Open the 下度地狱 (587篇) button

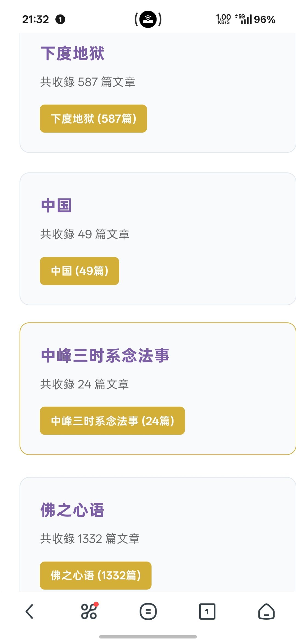[x=93, y=119]
